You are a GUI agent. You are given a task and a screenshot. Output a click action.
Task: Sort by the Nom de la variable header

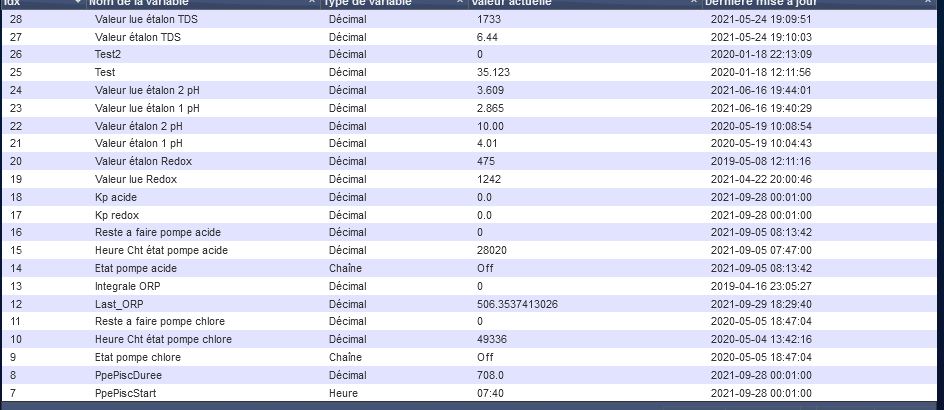pos(203,3)
